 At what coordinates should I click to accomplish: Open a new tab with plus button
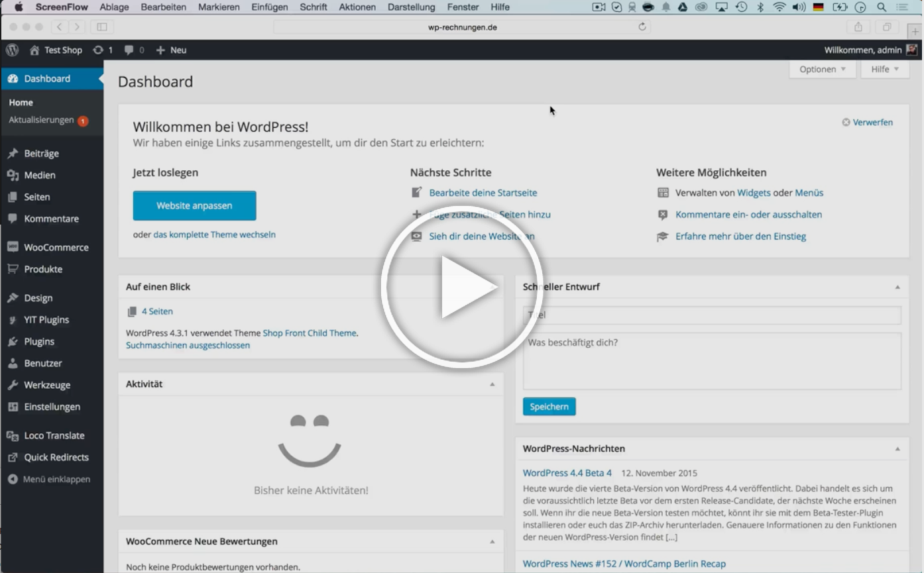[915, 31]
